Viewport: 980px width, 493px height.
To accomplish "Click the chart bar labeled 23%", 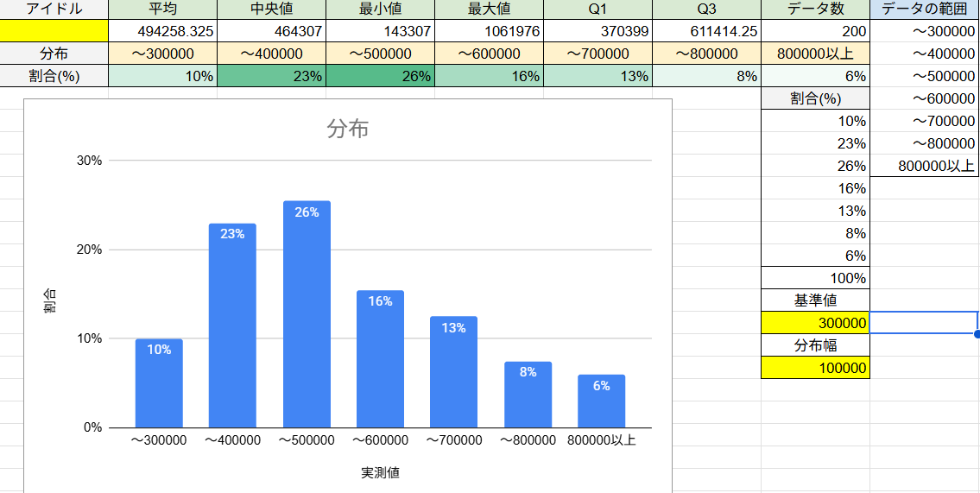I will point(232,326).
